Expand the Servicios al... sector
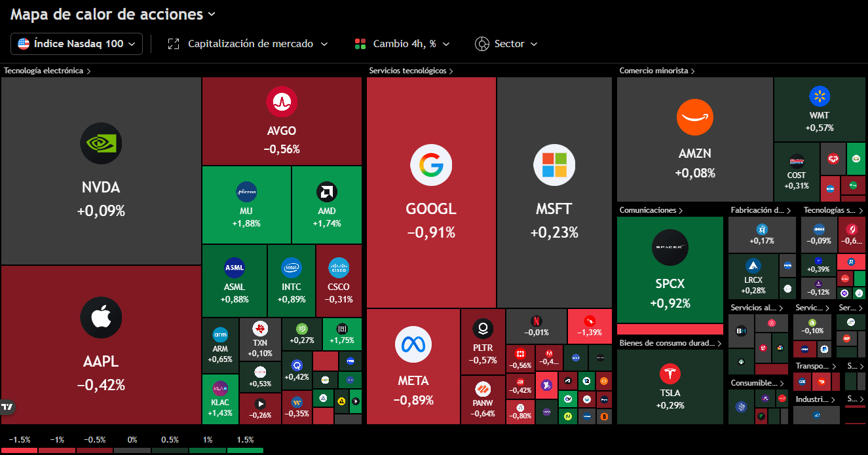This screenshot has height=455, width=868. point(756,307)
